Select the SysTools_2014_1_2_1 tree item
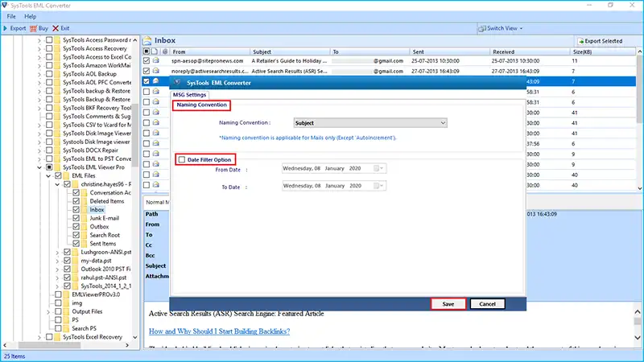The image size is (644, 362). click(x=106, y=286)
